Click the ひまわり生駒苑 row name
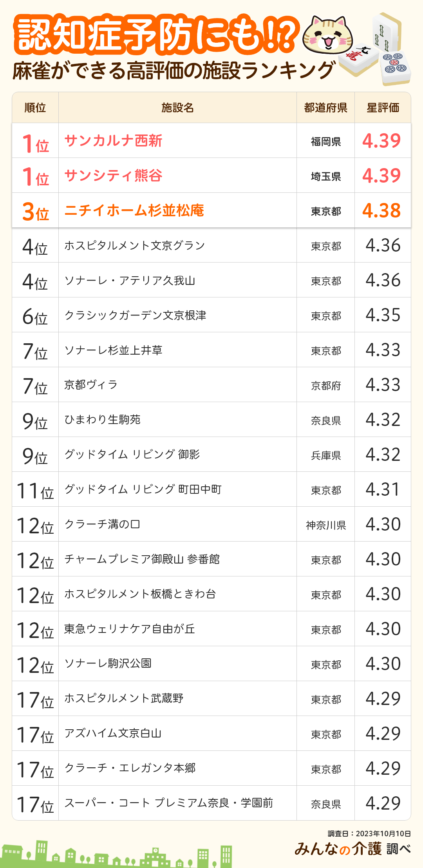Image resolution: width=423 pixels, height=868 pixels. [x=102, y=420]
